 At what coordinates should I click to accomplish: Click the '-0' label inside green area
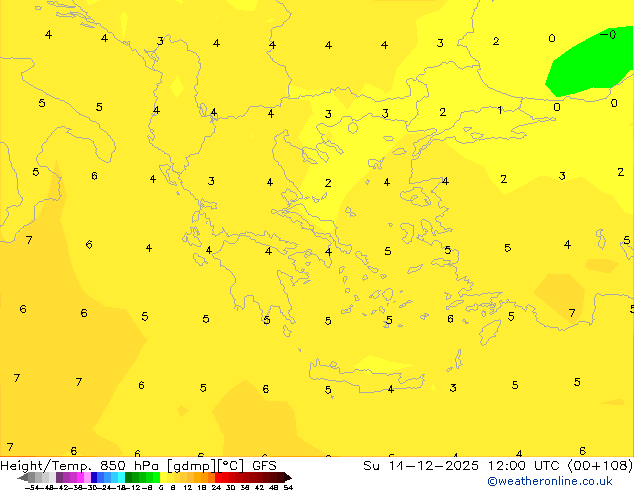[608, 35]
